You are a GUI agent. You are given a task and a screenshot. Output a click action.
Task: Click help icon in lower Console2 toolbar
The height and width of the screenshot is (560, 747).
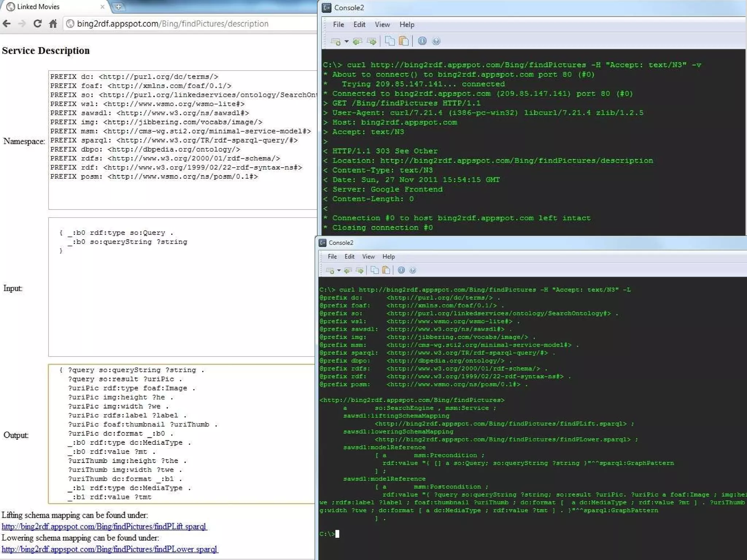tap(413, 270)
